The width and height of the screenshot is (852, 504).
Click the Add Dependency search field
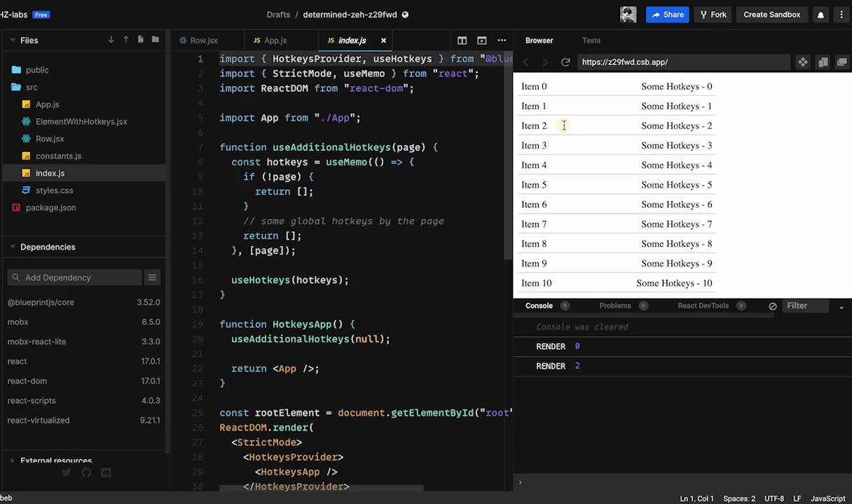click(74, 278)
